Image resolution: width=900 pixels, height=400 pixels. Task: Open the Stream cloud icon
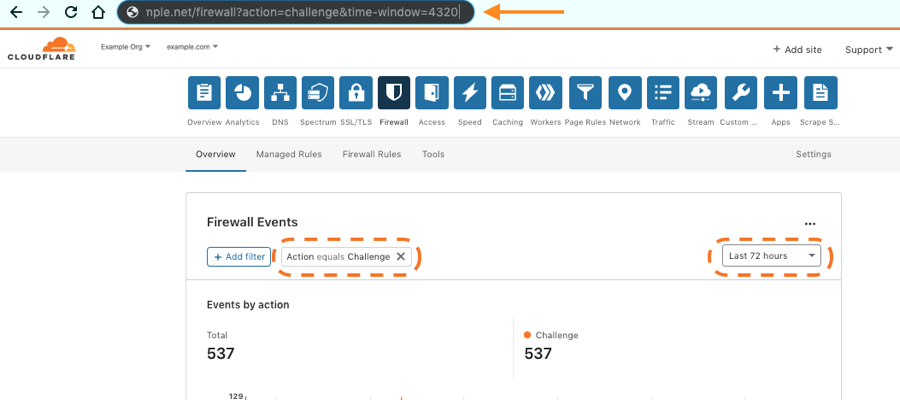click(701, 92)
